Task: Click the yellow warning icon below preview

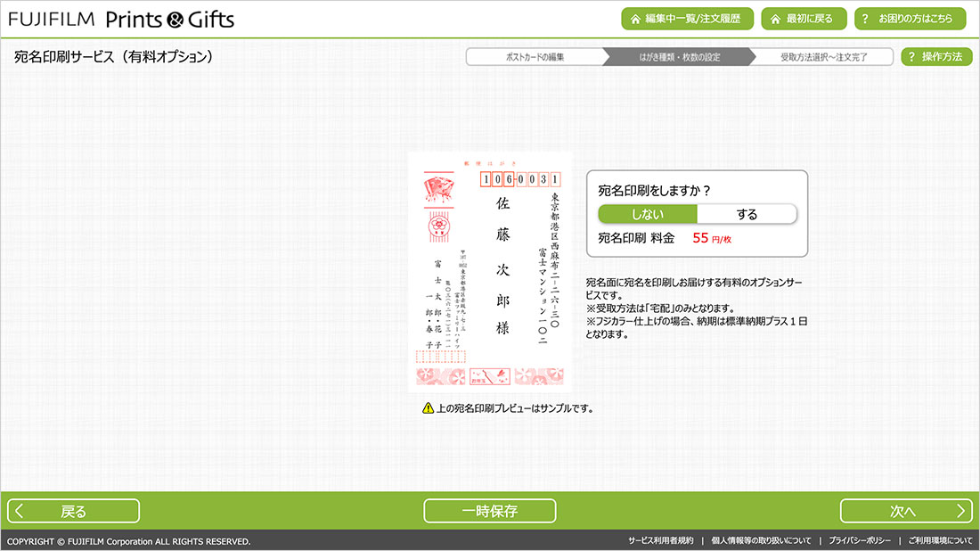Action: pos(428,408)
